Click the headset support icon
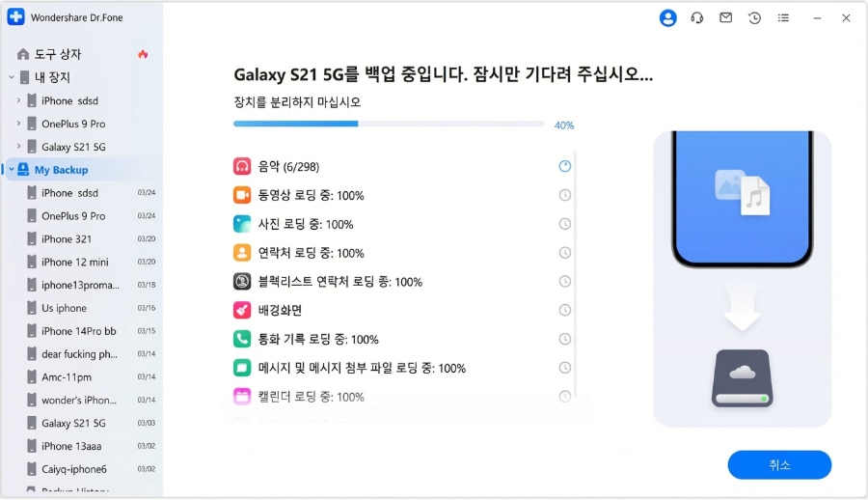This screenshot has height=500, width=868. tap(697, 17)
